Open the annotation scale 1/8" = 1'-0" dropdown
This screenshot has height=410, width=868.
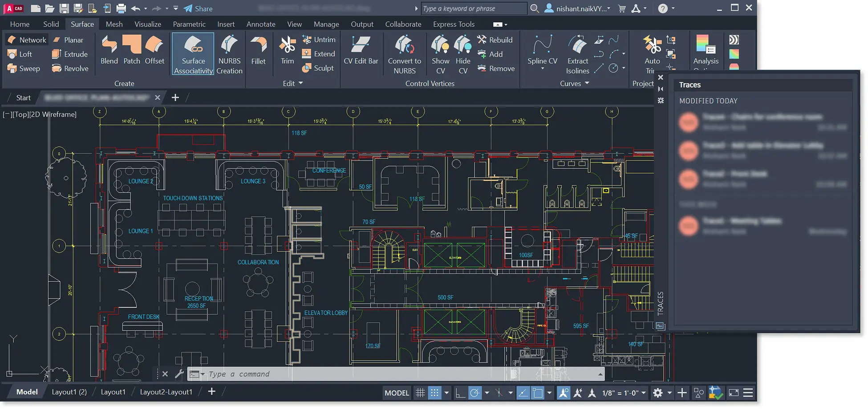[621, 393]
